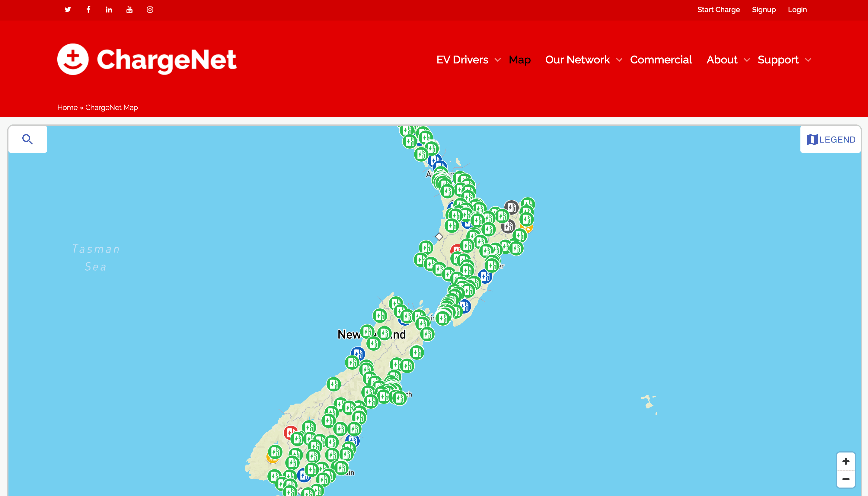868x496 pixels.
Task: Visit the ChargeNet Facebook page
Action: [88, 10]
